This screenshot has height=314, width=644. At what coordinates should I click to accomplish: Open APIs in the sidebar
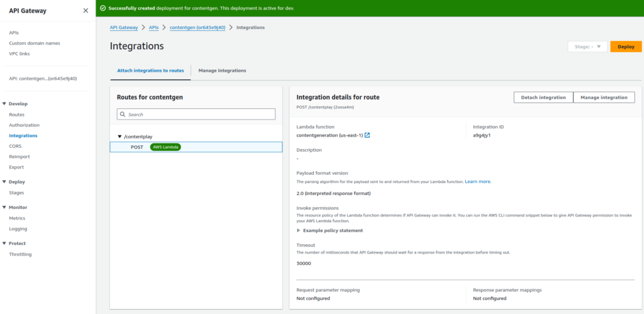(14, 33)
